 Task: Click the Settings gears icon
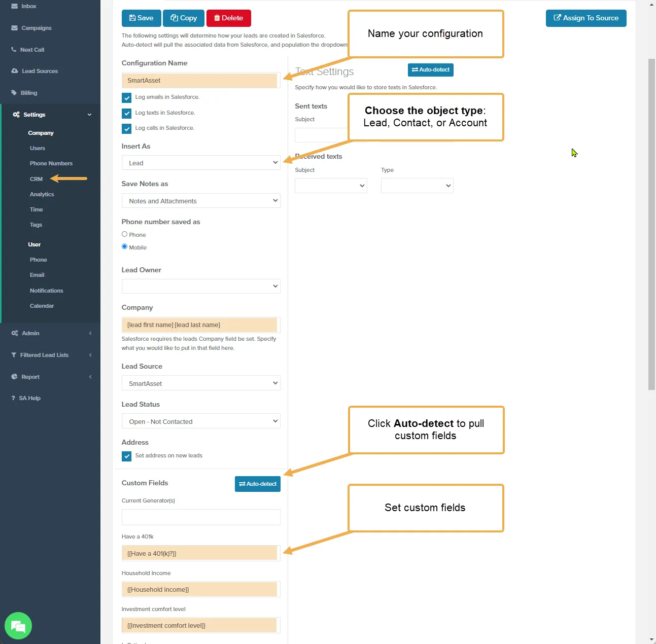click(x=16, y=115)
